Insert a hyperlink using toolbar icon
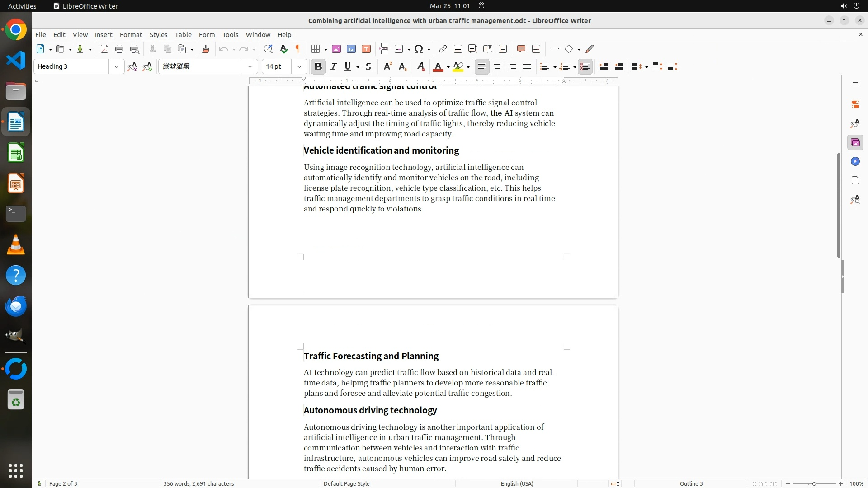This screenshot has height=488, width=868. 443,49
